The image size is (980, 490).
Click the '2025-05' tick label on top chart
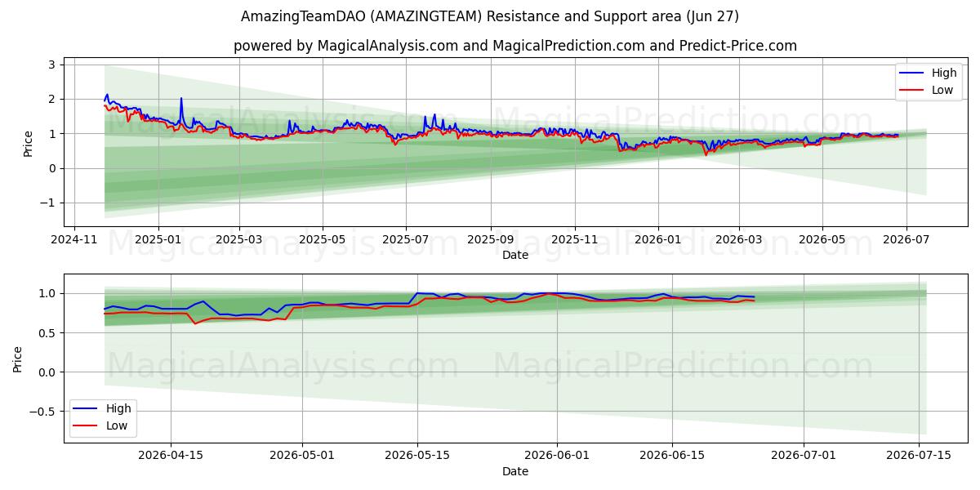(322, 240)
